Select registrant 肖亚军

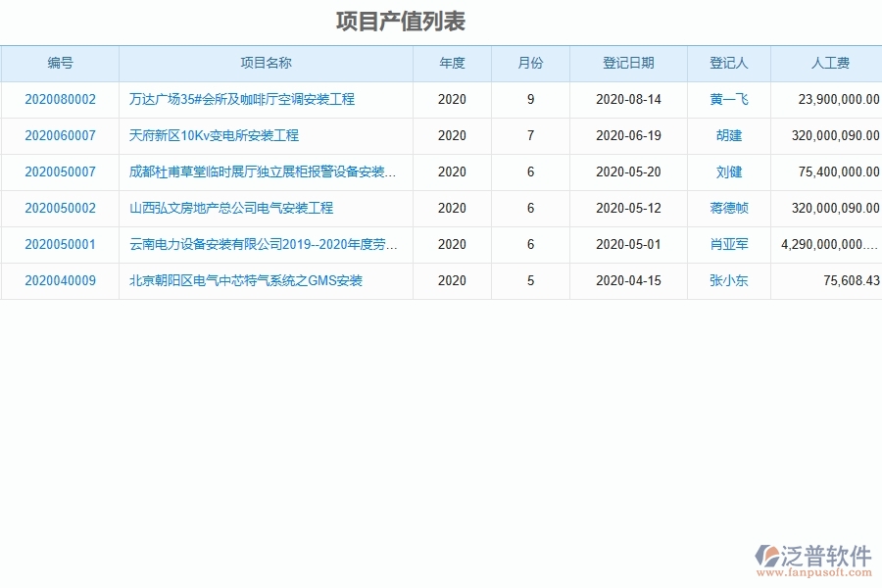click(x=727, y=244)
